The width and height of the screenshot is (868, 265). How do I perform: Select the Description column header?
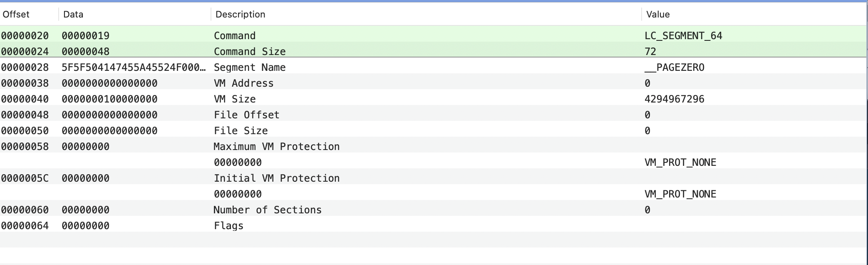pos(426,14)
